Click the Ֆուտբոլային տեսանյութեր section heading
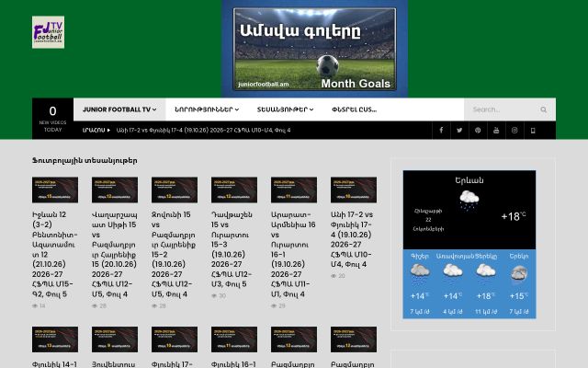 pyautogui.click(x=85, y=161)
